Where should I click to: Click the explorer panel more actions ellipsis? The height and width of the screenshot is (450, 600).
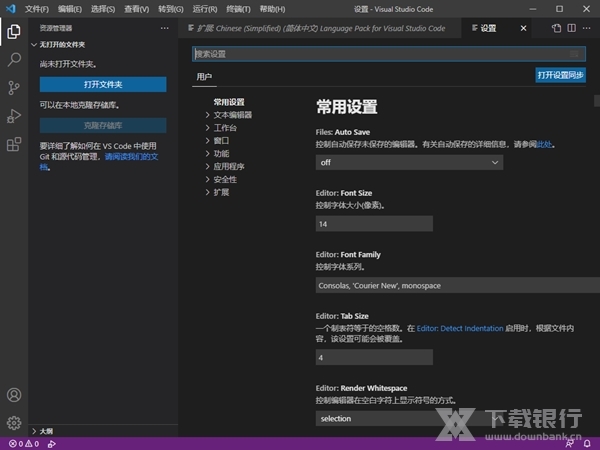click(165, 28)
